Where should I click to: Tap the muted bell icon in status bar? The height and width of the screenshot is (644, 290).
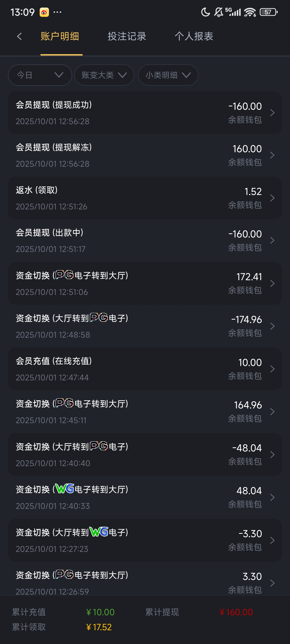pos(218,12)
